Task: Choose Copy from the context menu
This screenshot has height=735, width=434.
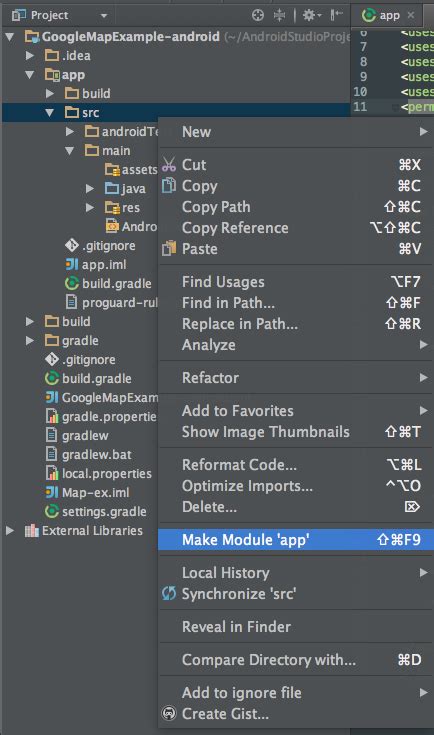Action: [x=294, y=186]
